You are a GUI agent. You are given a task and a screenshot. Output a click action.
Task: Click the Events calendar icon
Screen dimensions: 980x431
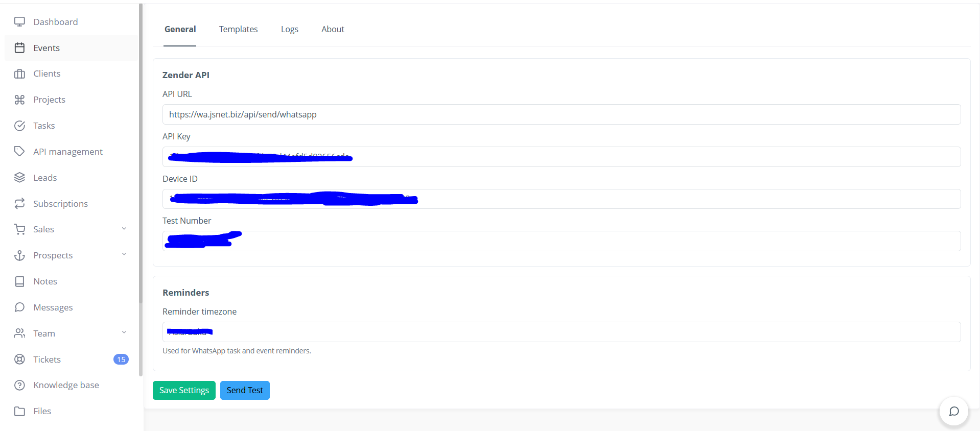[x=19, y=48]
